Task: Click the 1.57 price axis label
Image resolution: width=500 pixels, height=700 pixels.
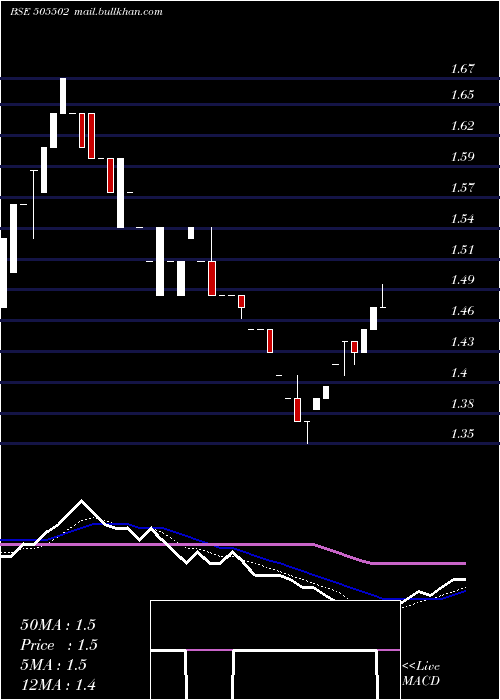Action: pos(462,188)
